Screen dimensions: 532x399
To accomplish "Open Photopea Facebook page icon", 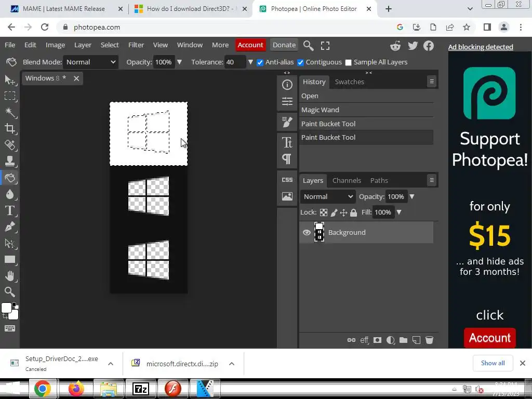I will (429, 46).
